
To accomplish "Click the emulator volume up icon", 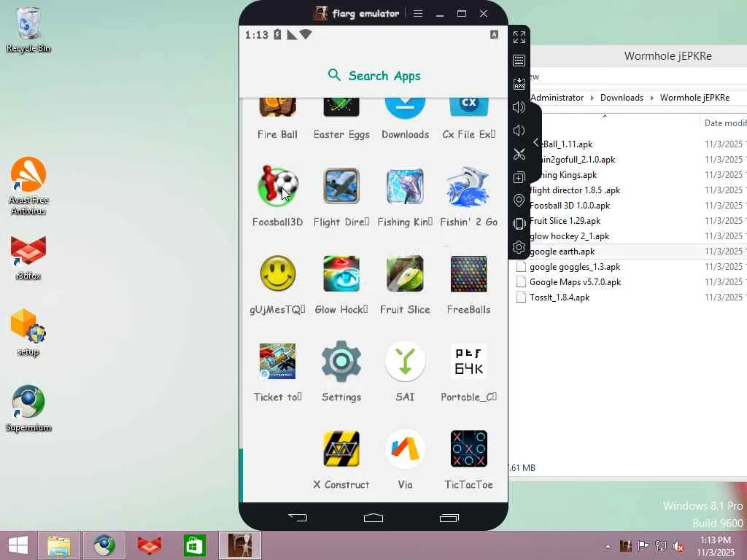I will 519,107.
